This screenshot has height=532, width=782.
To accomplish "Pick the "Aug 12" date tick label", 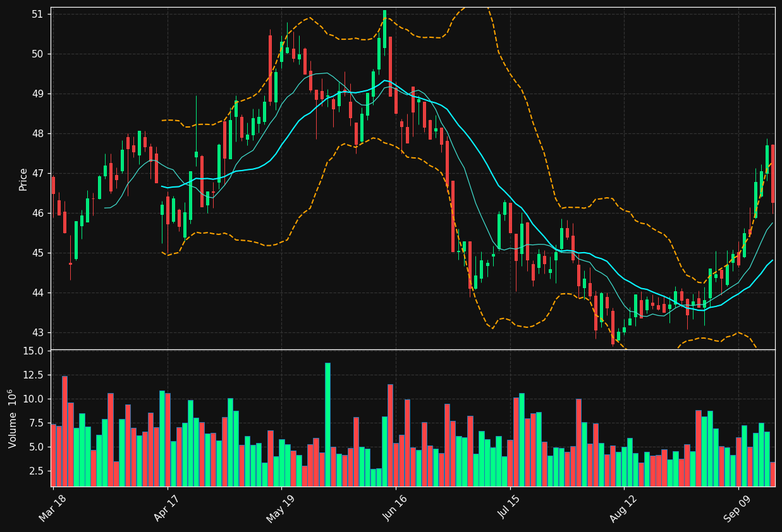I will [623, 509].
